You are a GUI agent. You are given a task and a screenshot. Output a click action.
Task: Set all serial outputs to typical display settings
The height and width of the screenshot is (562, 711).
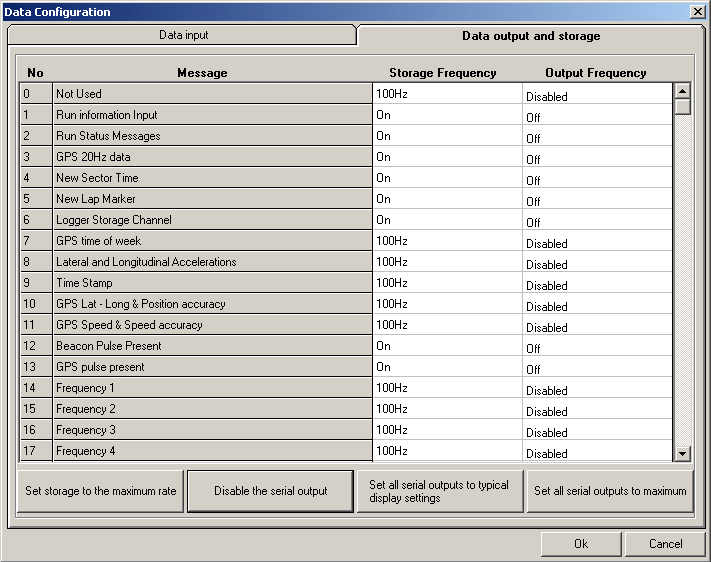(439, 491)
